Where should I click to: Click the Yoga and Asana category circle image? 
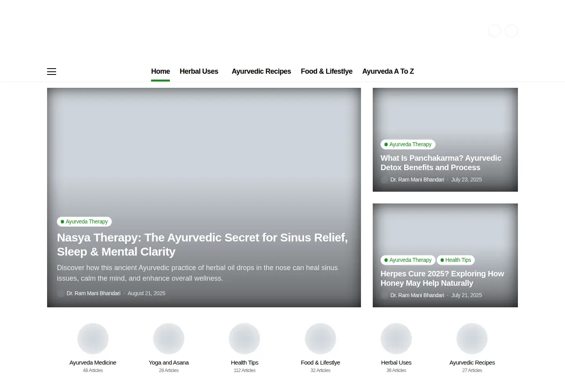point(169,339)
